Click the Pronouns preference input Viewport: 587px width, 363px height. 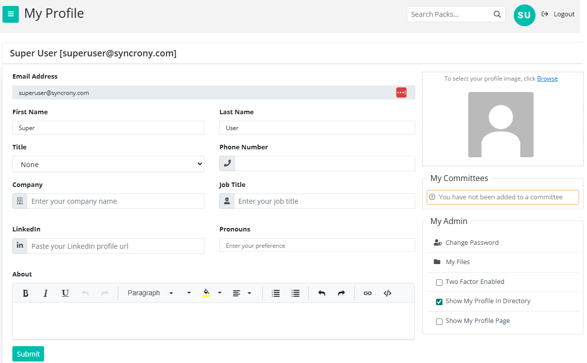click(x=317, y=245)
